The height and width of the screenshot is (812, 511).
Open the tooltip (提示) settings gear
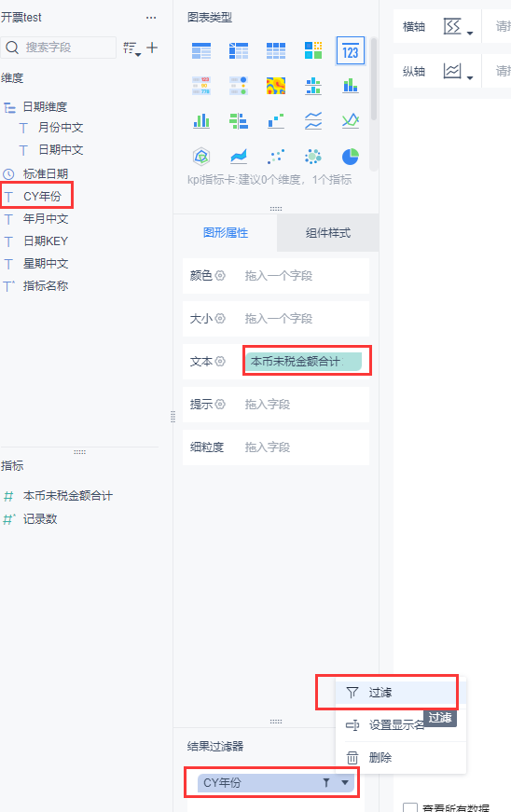pyautogui.click(x=221, y=404)
